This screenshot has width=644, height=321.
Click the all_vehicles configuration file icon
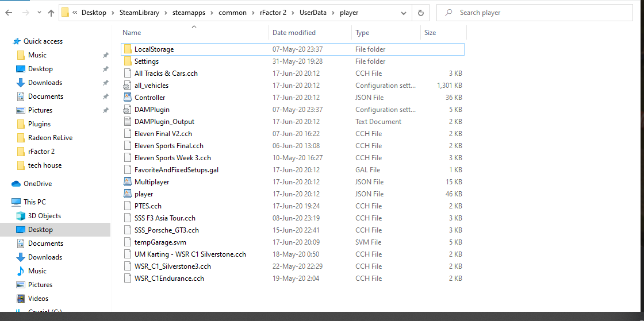127,85
